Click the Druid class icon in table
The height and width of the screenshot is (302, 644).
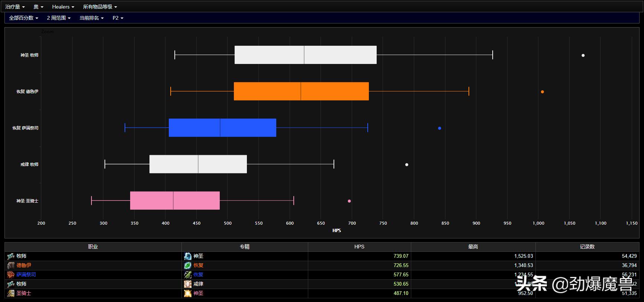coord(11,266)
